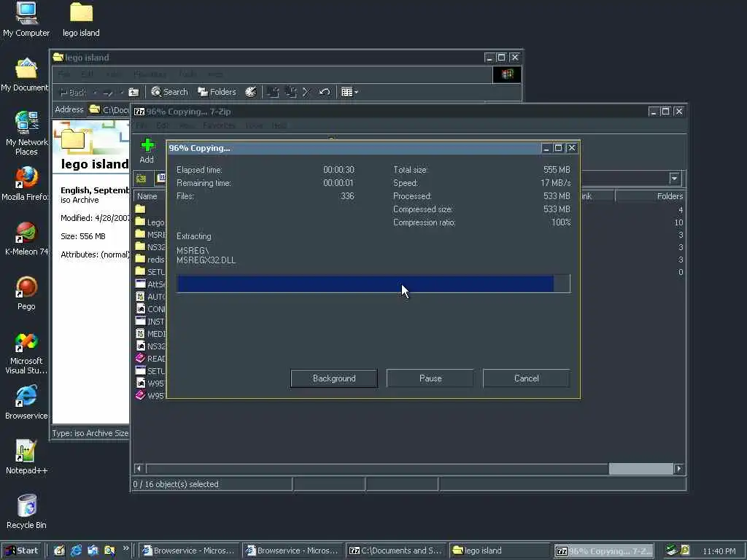This screenshot has height=560, width=747.
Task: Select the READ file row in 7-Zip list
Action: tap(150, 359)
